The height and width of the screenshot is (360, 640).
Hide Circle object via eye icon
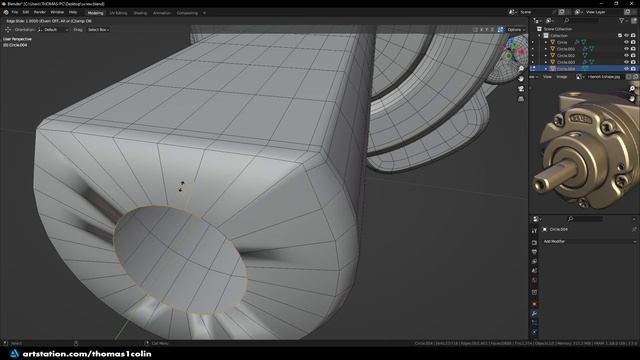[x=627, y=42]
